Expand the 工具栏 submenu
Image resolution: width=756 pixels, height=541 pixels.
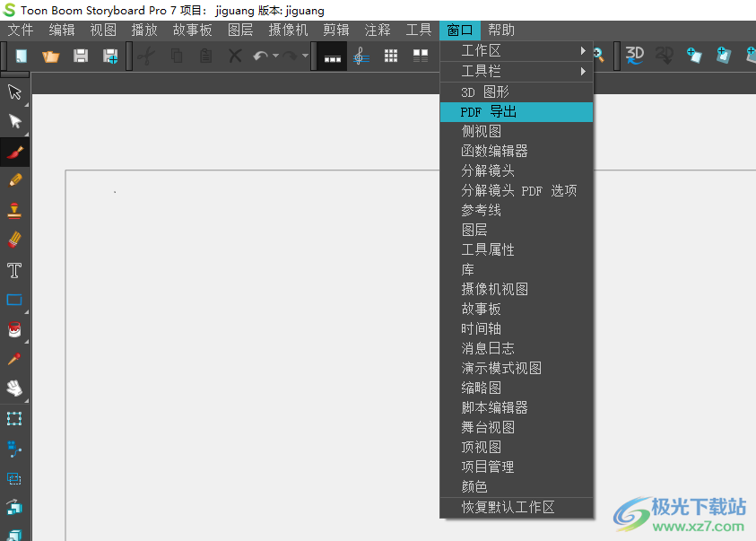pyautogui.click(x=517, y=72)
